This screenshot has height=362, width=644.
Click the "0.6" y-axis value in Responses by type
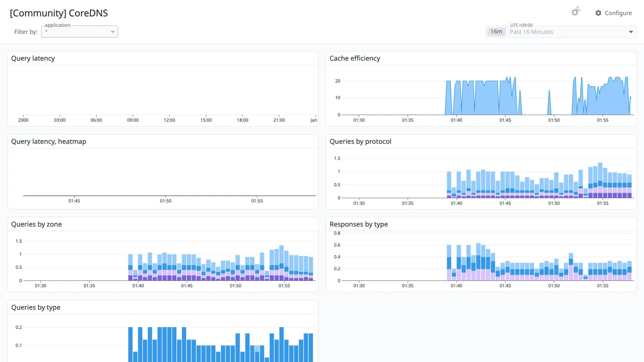click(337, 245)
